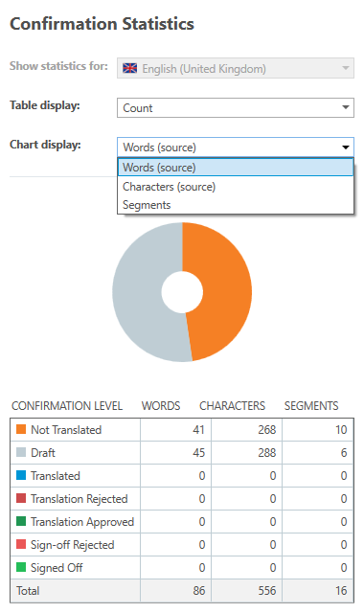Select the Translation Rejected row label
The image size is (364, 613).
[80, 498]
